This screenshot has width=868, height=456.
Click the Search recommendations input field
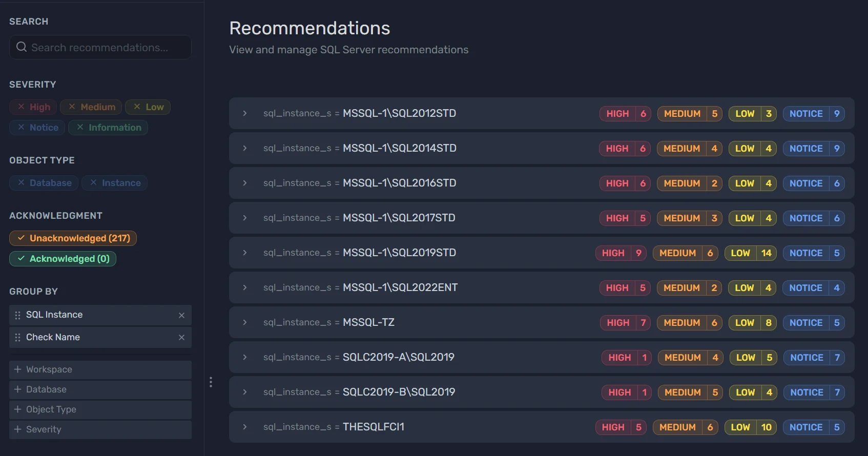[x=100, y=47]
